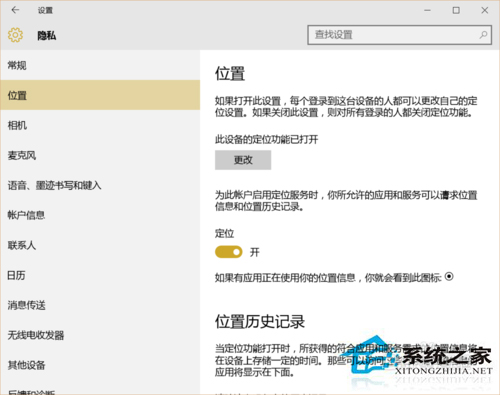Click the 隐私 title text

47,35
